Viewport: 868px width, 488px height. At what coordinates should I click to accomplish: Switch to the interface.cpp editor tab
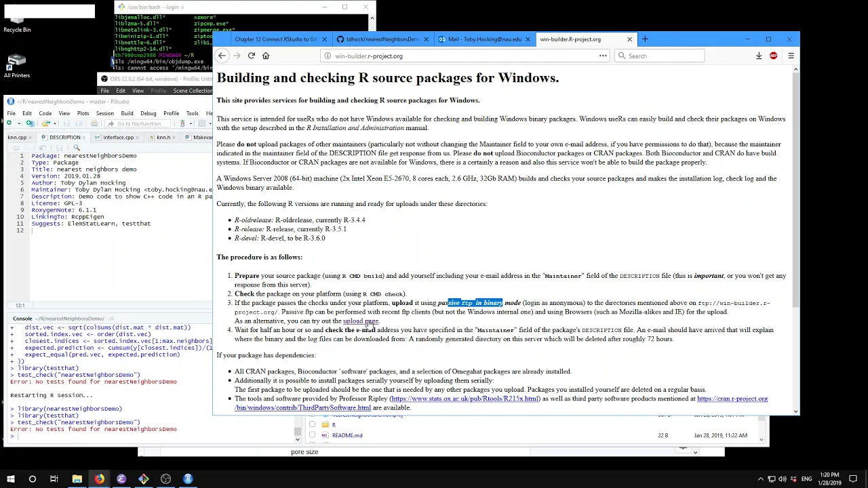[x=118, y=138]
